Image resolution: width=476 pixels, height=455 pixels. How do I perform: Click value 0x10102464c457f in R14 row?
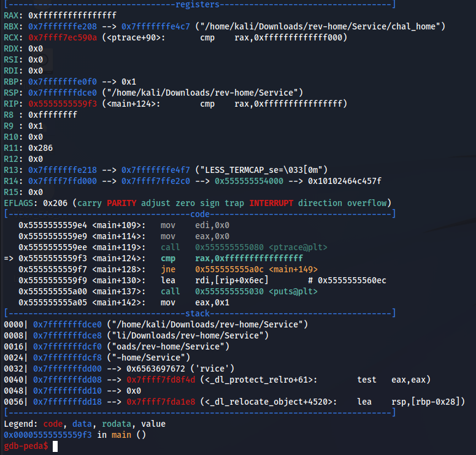coord(345,181)
